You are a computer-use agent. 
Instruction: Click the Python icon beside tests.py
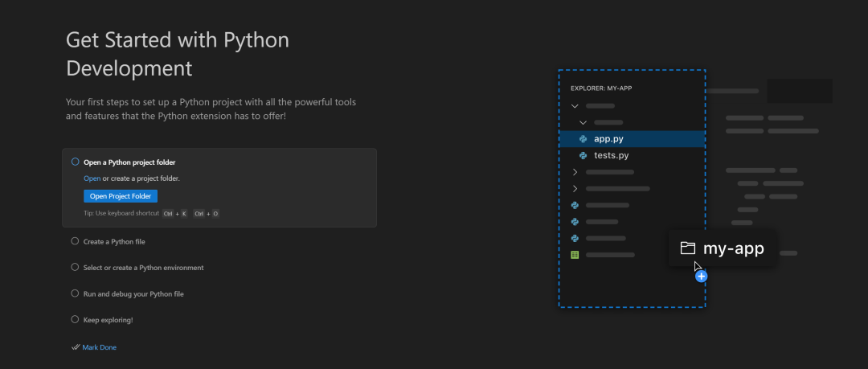pyautogui.click(x=583, y=156)
